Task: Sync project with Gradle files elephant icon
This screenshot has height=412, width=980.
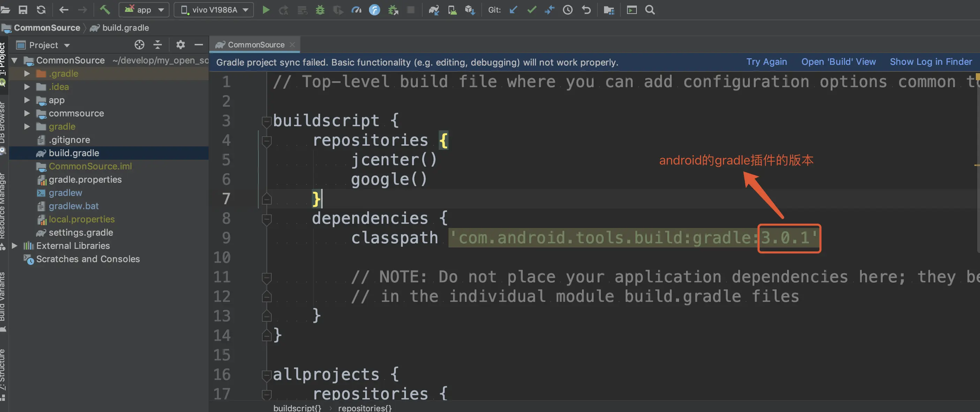Action: [434, 10]
